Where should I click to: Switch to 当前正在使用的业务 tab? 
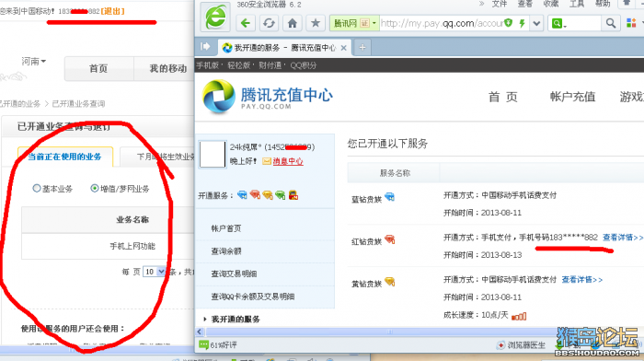pyautogui.click(x=65, y=157)
